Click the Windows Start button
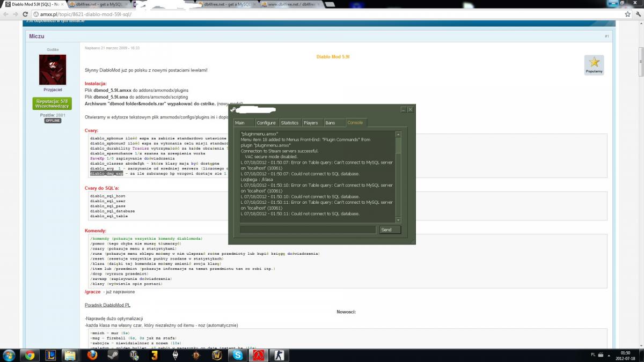Image resolution: width=644 pixels, height=362 pixels. pyautogui.click(x=9, y=355)
